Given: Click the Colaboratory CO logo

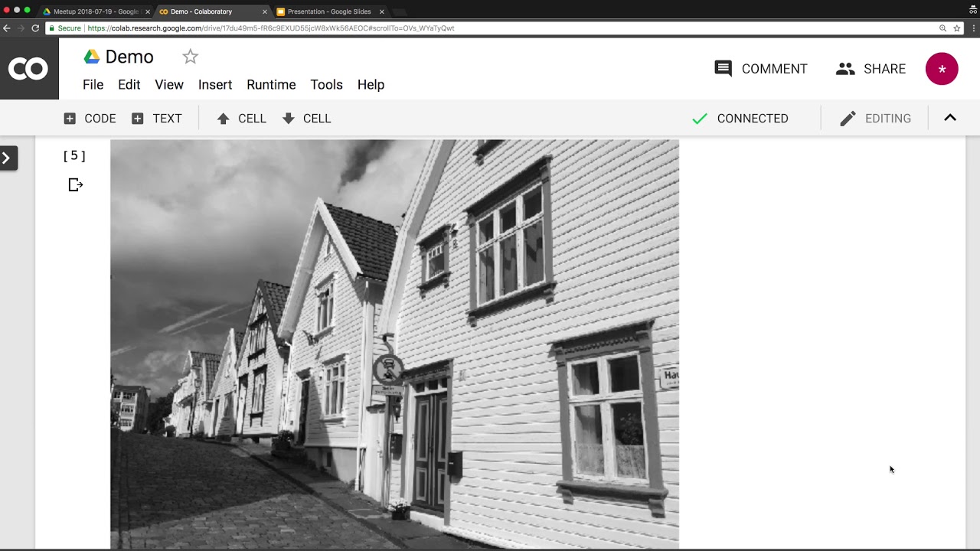Looking at the screenshot, I should 28,69.
